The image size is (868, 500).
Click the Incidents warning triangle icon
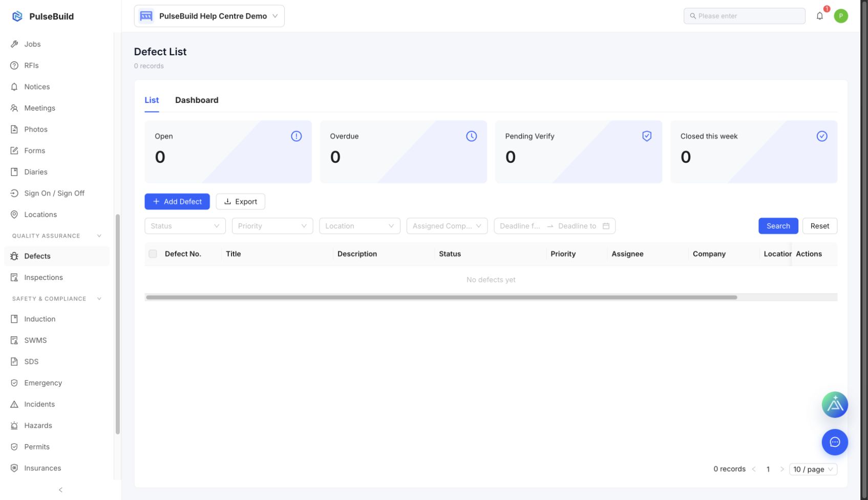(14, 404)
